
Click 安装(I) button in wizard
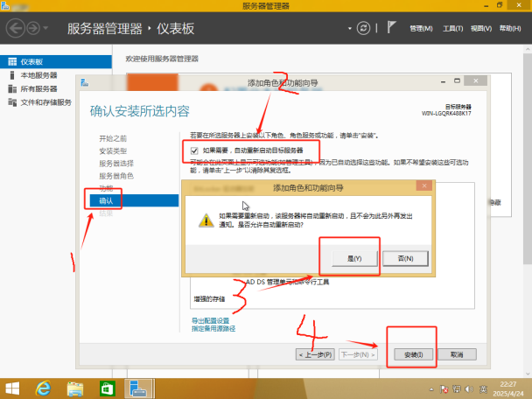click(414, 354)
